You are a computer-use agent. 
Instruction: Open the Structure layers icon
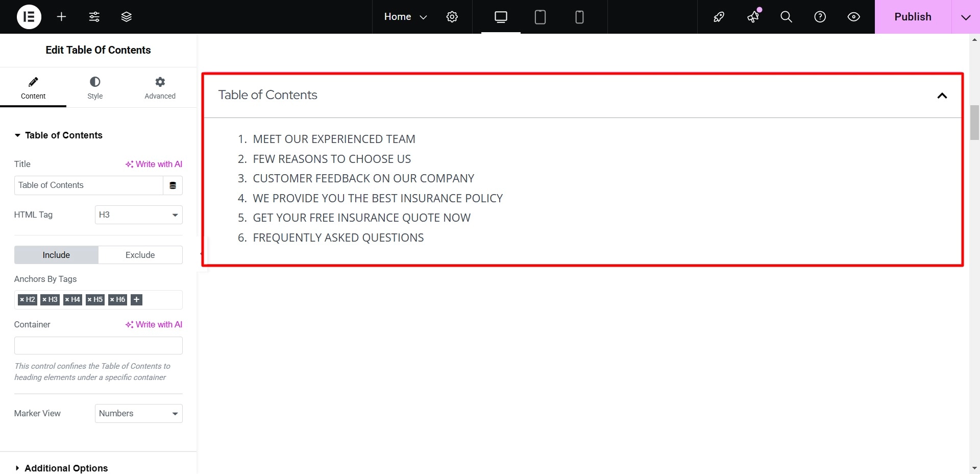pyautogui.click(x=127, y=17)
